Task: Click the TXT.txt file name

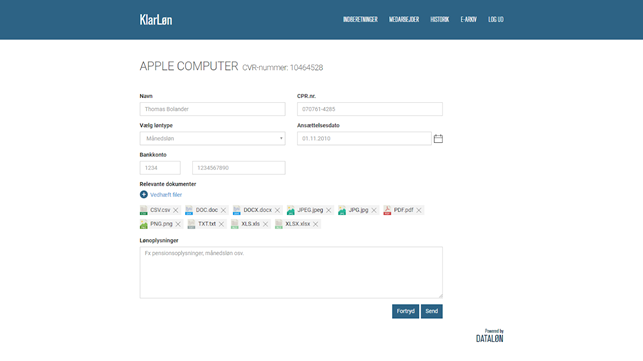Action: tap(207, 224)
